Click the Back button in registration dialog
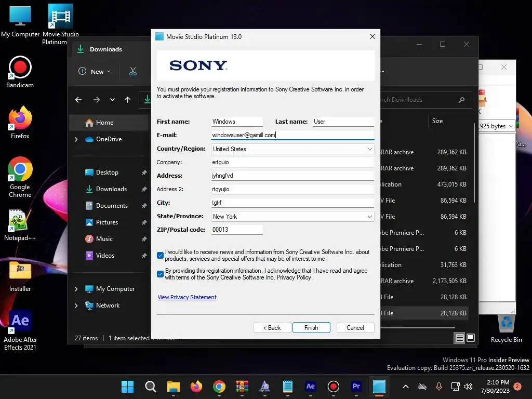532x399 pixels. [272, 327]
